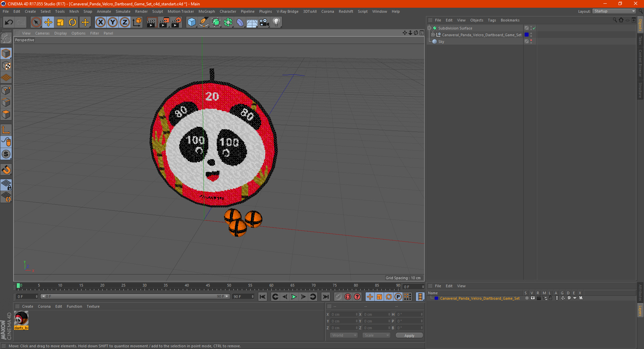Open viewport Cameras menu

42,33
